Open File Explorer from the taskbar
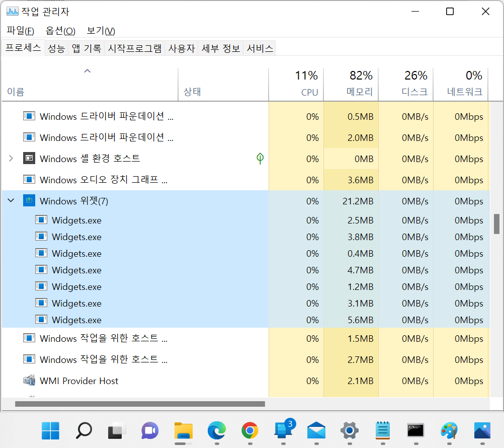The height and width of the screenshot is (448, 504). [x=184, y=430]
